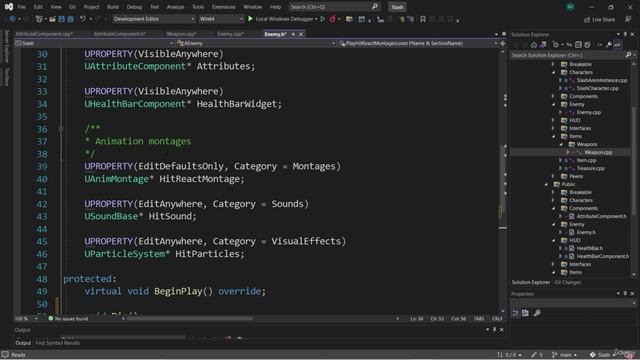The image size is (640, 360).
Task: Click the search magnifier in title bar
Action: click(375, 7)
